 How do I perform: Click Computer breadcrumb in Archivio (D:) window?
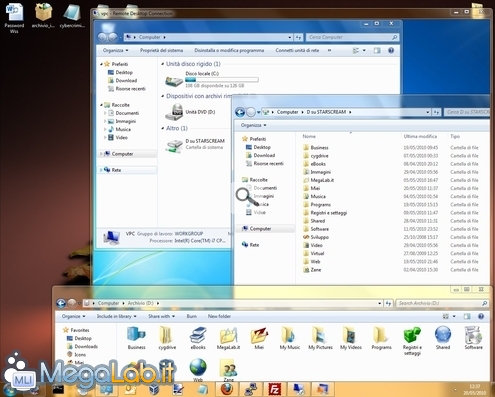[x=108, y=303]
